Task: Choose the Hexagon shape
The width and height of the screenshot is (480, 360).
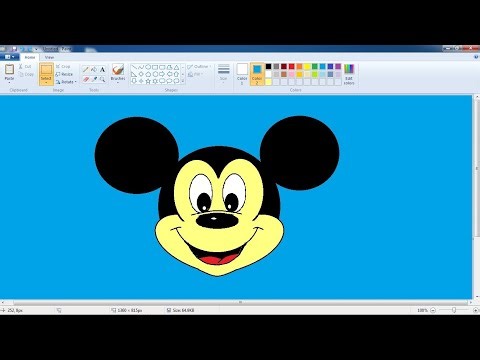Action: point(155,74)
